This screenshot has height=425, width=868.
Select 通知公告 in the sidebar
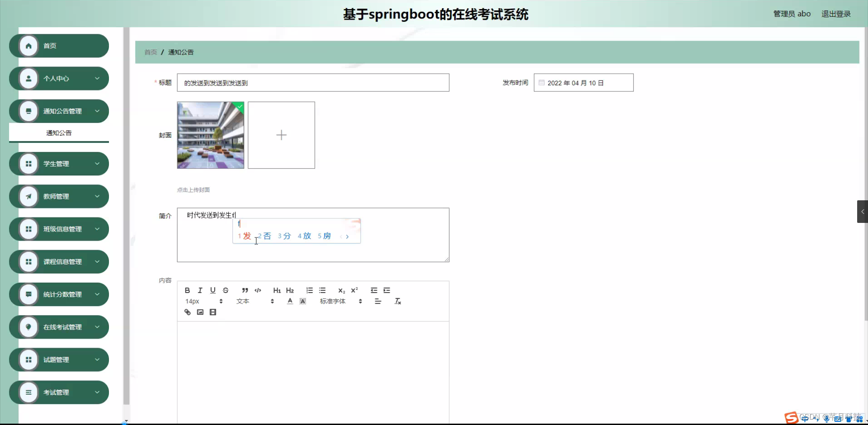click(x=58, y=132)
